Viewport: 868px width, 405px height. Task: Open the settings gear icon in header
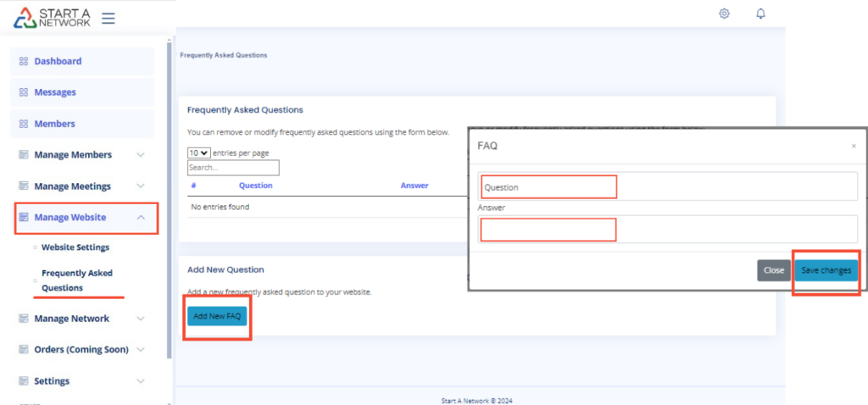point(724,14)
